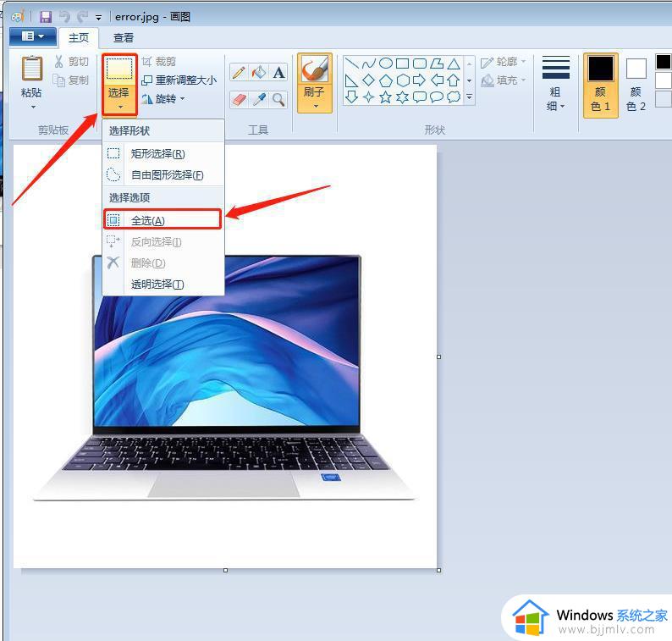The image size is (672, 641).
Task: Open the 旋转 (Rotate) dropdown
Action: 163,99
